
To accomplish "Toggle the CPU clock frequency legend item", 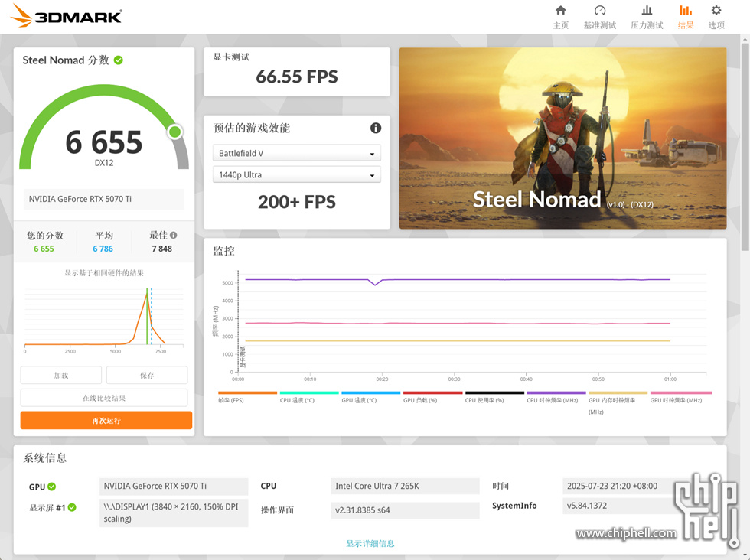I will pos(556,396).
